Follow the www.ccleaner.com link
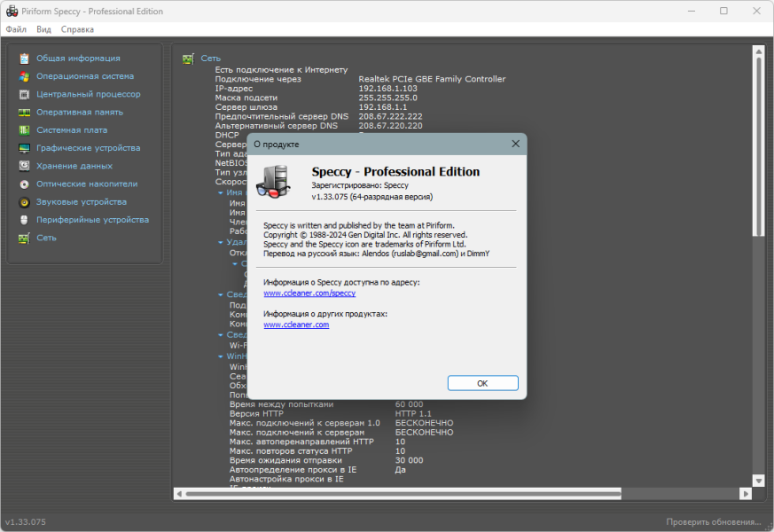The width and height of the screenshot is (774, 532). [x=296, y=325]
